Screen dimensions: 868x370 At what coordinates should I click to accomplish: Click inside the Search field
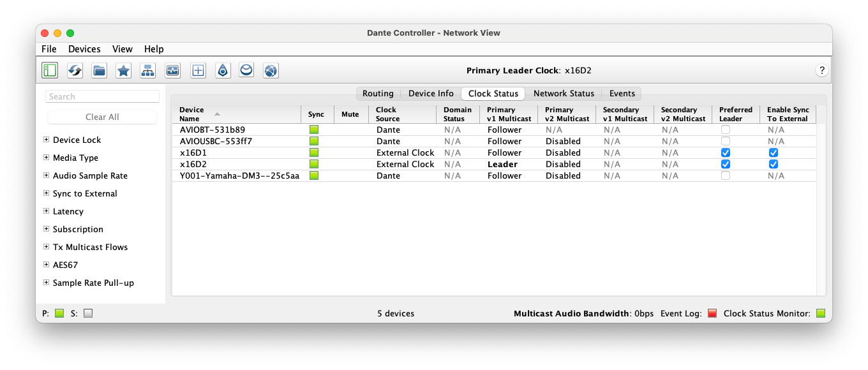(x=102, y=96)
